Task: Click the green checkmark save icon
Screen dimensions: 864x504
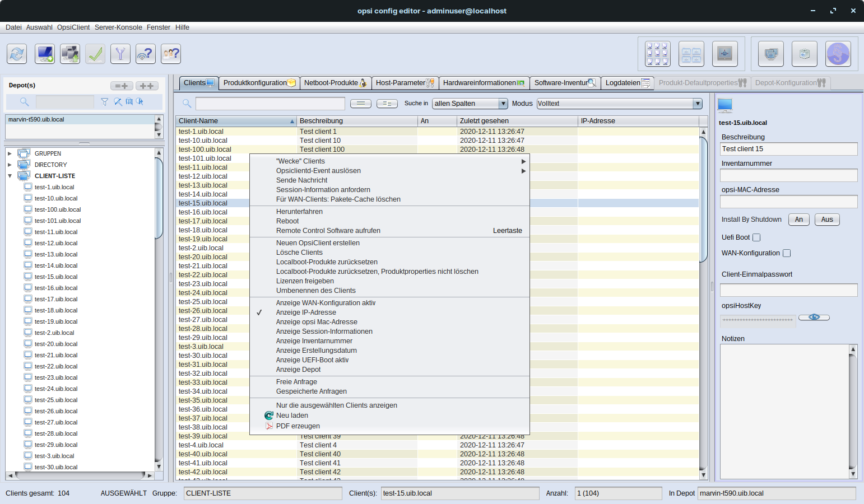Action: (x=95, y=54)
